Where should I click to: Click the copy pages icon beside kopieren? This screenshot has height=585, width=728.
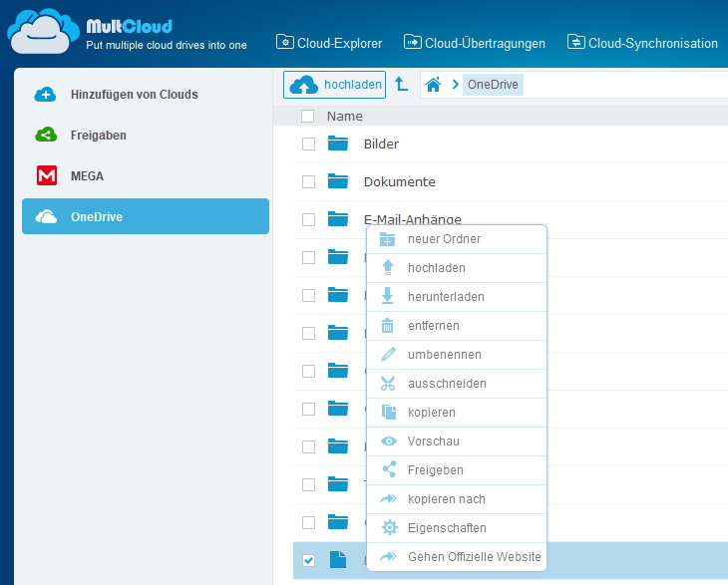click(x=389, y=412)
